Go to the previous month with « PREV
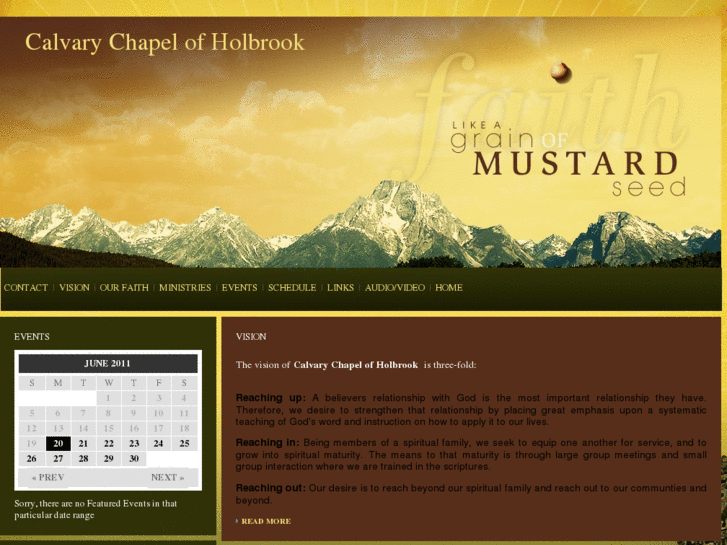 click(48, 477)
